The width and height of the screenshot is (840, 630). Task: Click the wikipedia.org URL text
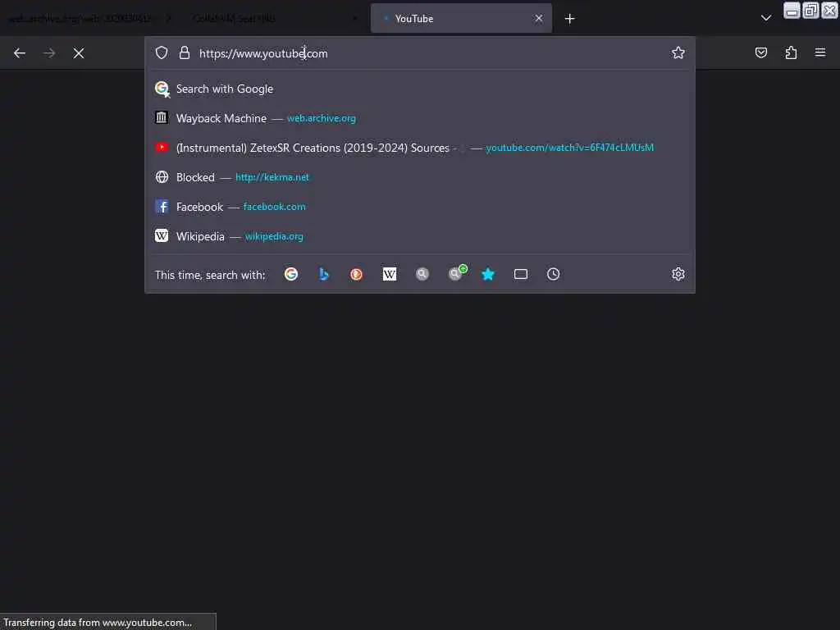click(274, 236)
